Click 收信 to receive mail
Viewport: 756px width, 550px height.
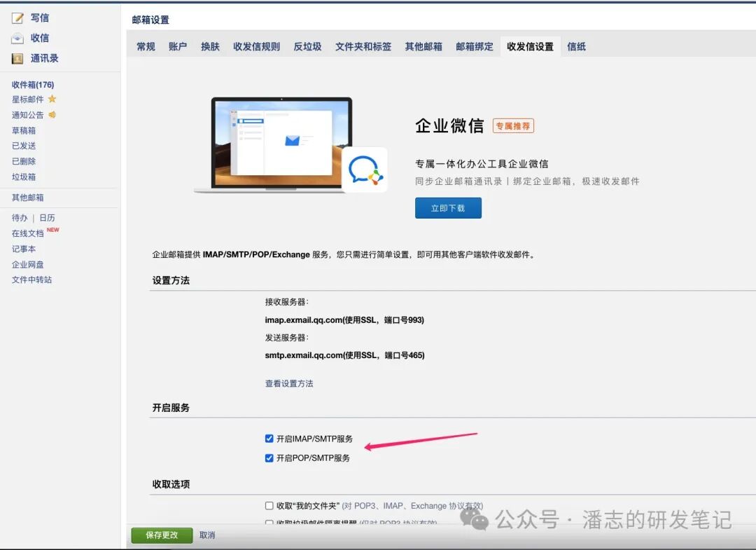click(x=39, y=38)
